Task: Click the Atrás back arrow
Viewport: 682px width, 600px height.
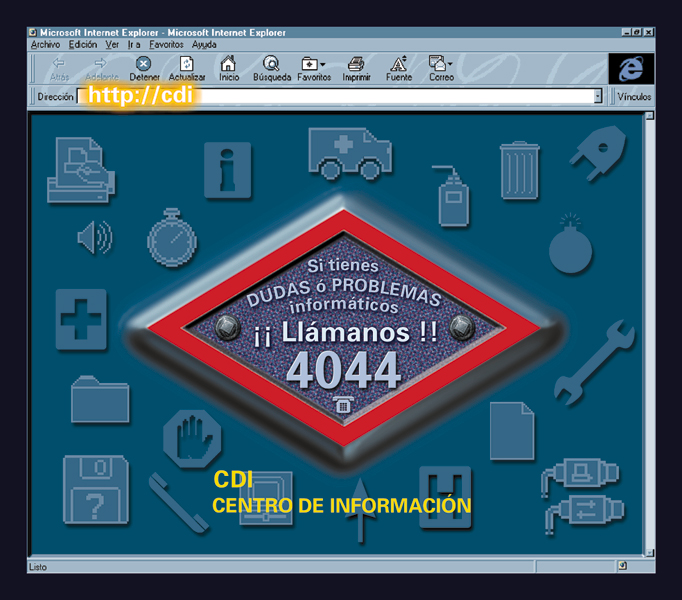Action: coord(59,68)
